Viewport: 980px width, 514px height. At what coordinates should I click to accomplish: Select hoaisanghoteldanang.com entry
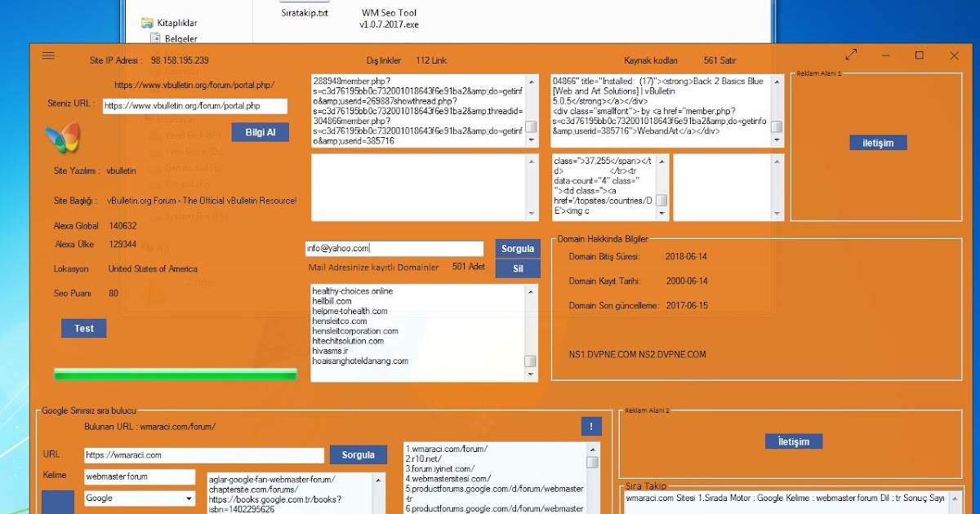click(360, 361)
